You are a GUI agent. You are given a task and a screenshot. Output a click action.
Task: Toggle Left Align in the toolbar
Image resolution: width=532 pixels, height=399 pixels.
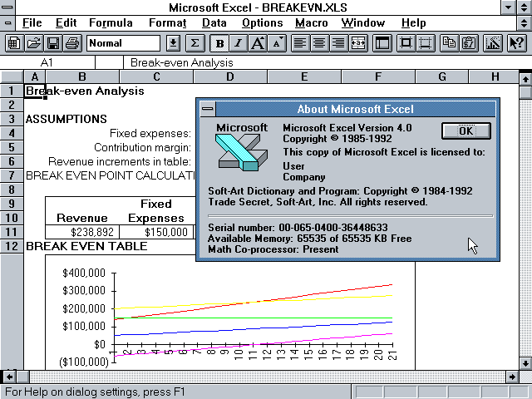(299, 43)
